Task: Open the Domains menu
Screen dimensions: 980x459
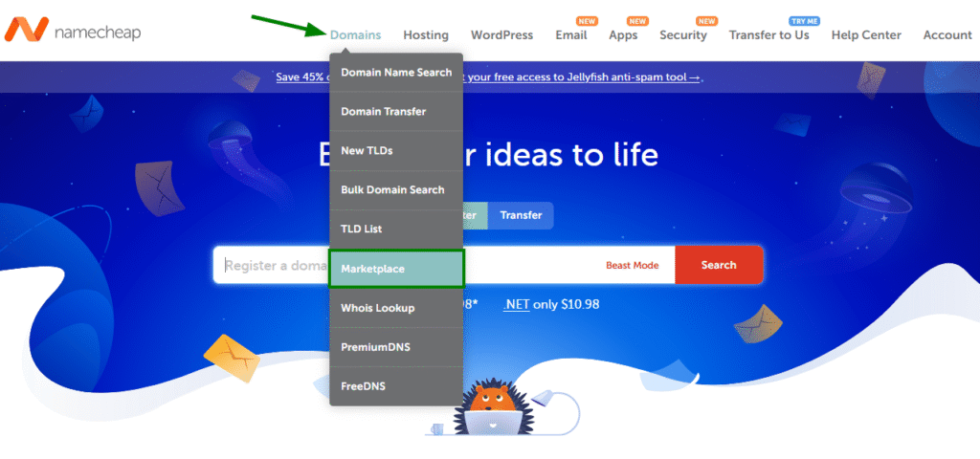Action: pos(355,35)
